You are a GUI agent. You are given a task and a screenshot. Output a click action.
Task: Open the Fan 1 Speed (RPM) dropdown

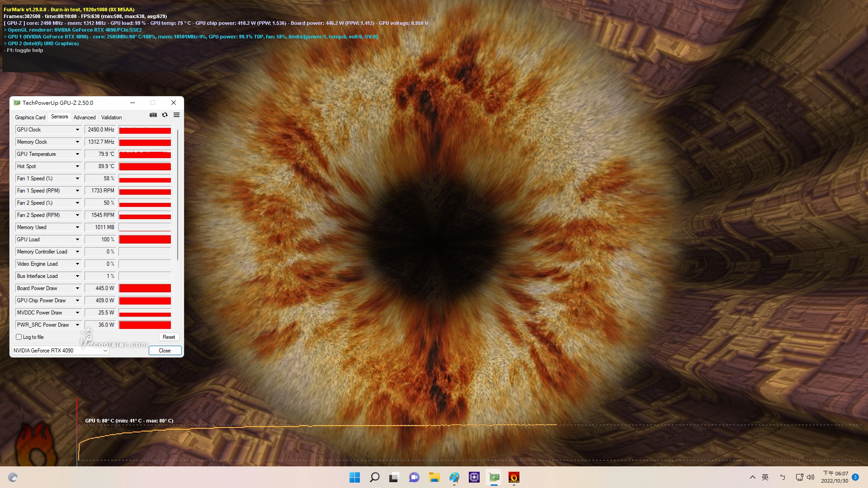[x=77, y=191]
